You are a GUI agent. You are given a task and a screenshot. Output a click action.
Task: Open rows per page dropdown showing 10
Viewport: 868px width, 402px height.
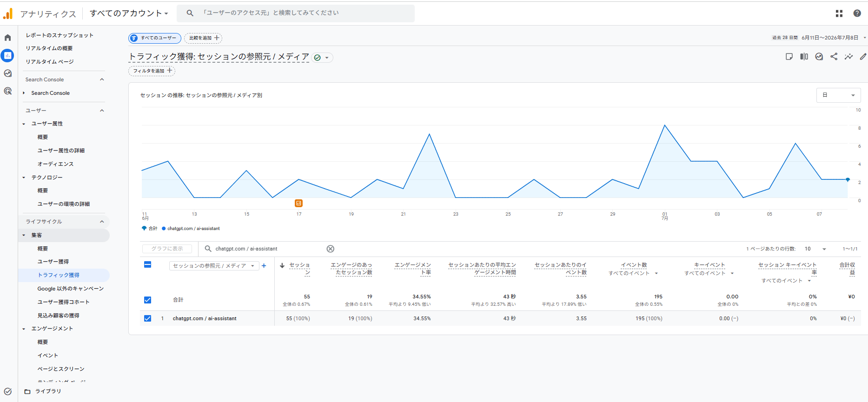815,249
